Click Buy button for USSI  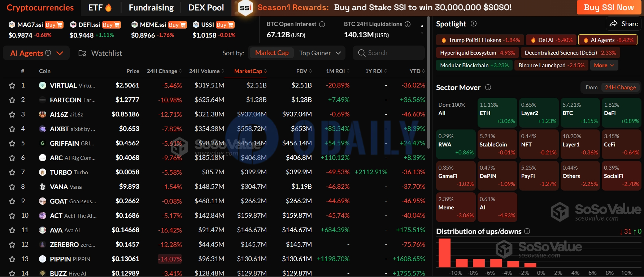click(x=225, y=25)
